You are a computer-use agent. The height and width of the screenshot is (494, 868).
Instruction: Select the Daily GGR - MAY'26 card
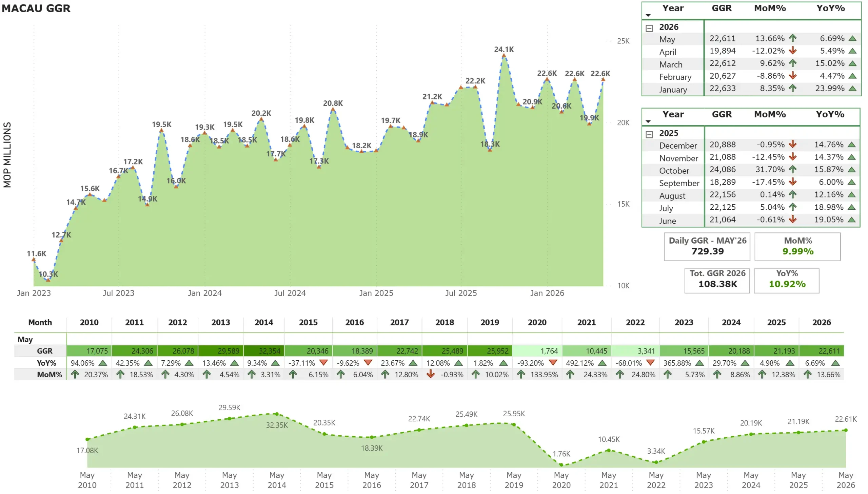pyautogui.click(x=707, y=247)
